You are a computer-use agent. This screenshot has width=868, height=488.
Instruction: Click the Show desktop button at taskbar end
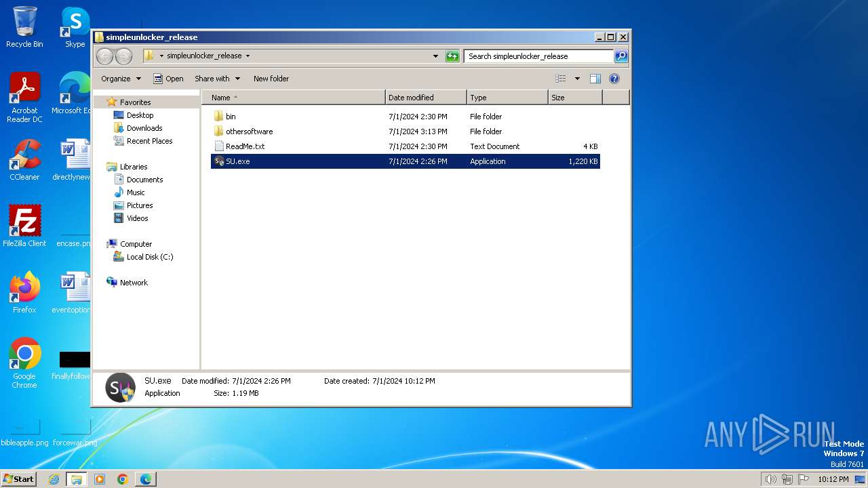860,479
